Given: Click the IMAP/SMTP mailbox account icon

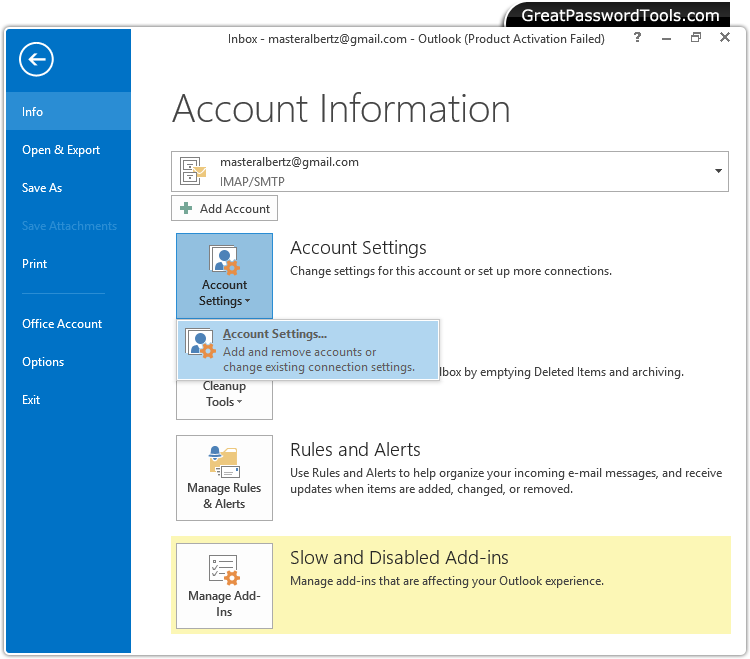Looking at the screenshot, I should pos(193,171).
